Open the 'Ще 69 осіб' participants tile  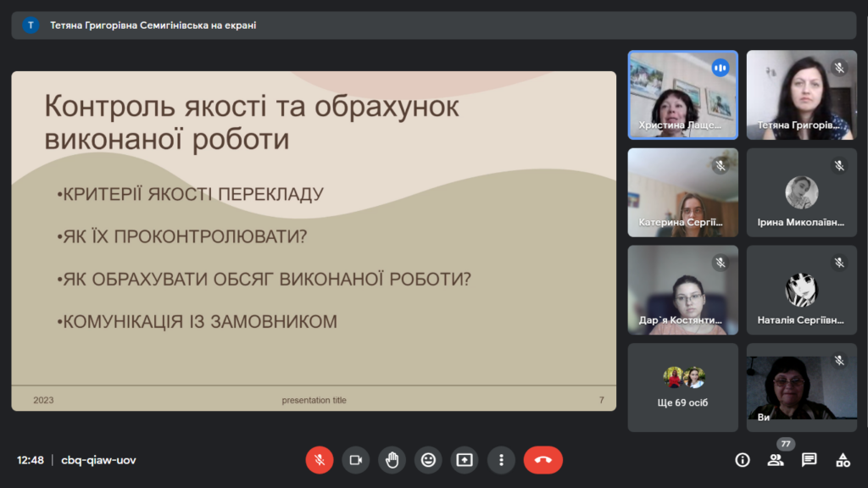point(682,387)
